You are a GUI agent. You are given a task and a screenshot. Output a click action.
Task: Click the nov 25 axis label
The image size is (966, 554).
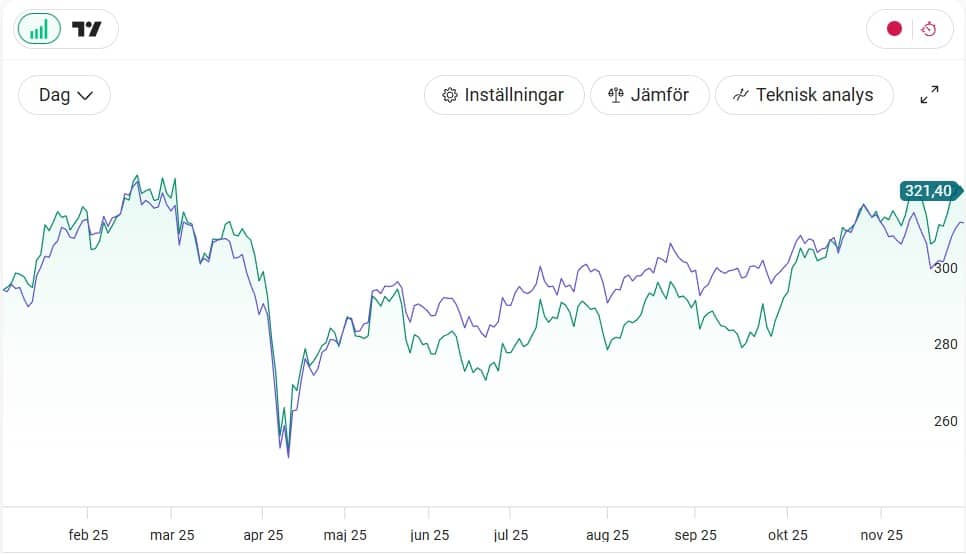[x=882, y=535]
